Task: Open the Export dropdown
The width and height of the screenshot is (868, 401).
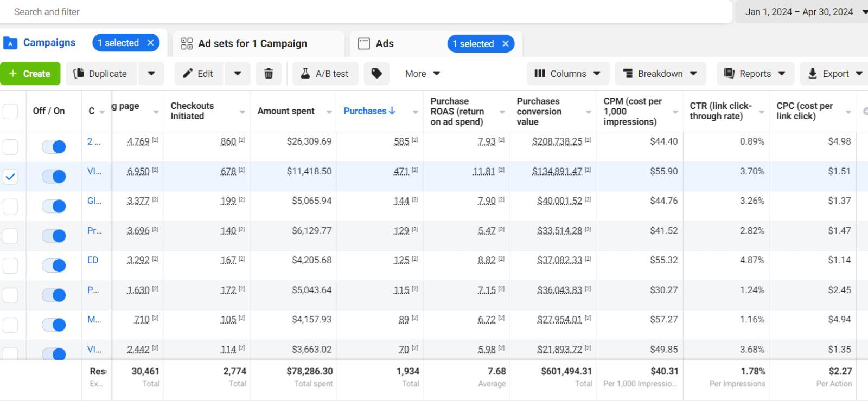Action: pos(835,74)
